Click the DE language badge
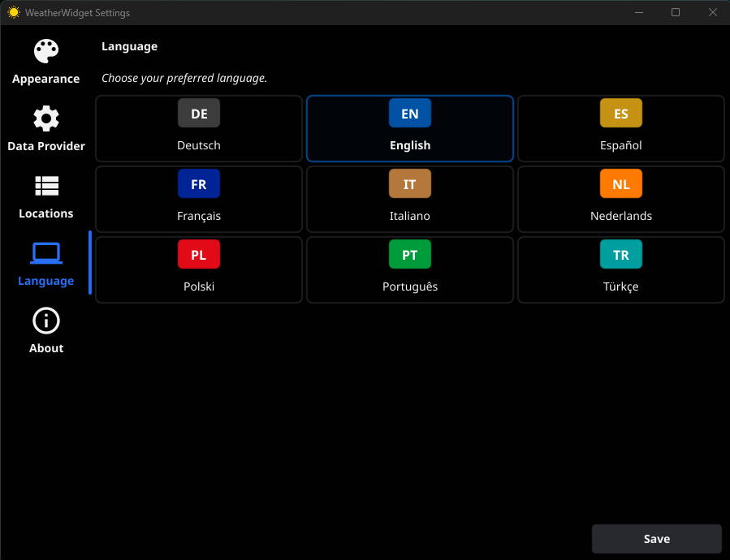The width and height of the screenshot is (730, 560). click(199, 113)
